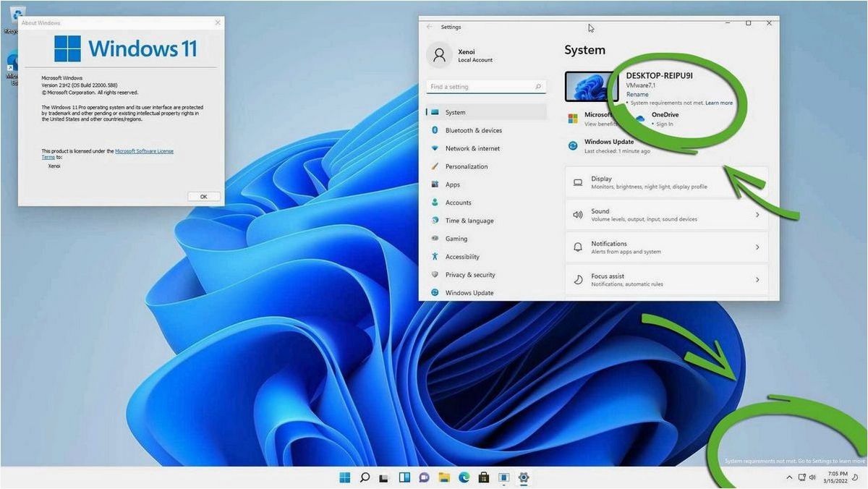
Task: Click the Settings gear icon in the taskbar
Action: click(x=524, y=477)
